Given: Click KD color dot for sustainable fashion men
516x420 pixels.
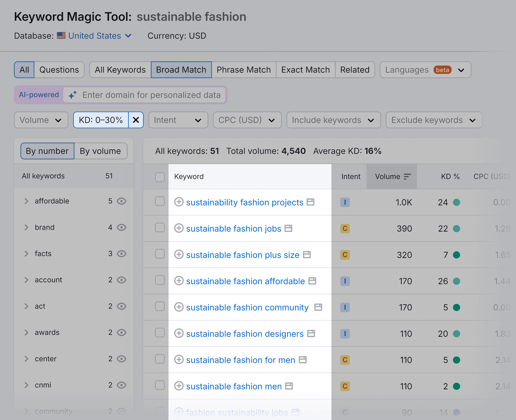Looking at the screenshot, I should click(456, 386).
